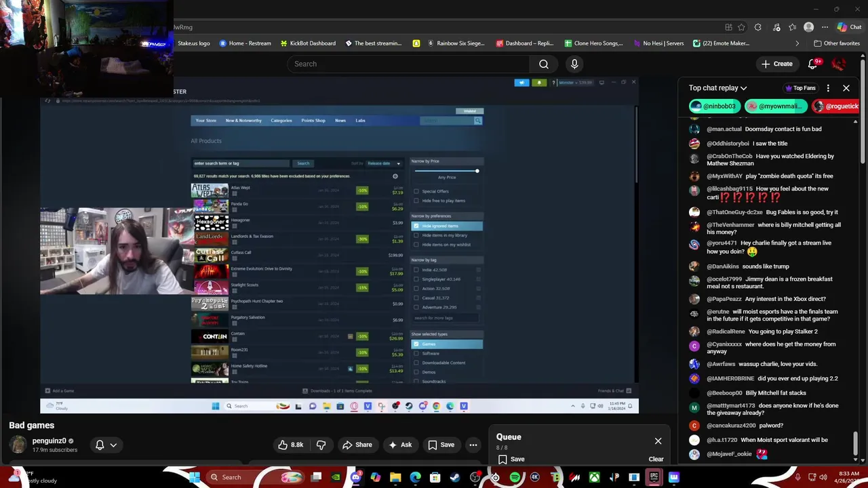This screenshot has width=868, height=488.
Task: Click the Ask button
Action: [x=400, y=445]
